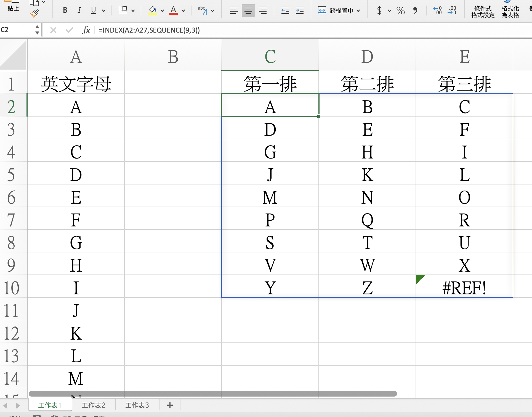Screen dimensions: 532x417
Task: Click the format painter brush icon
Action: click(34, 14)
